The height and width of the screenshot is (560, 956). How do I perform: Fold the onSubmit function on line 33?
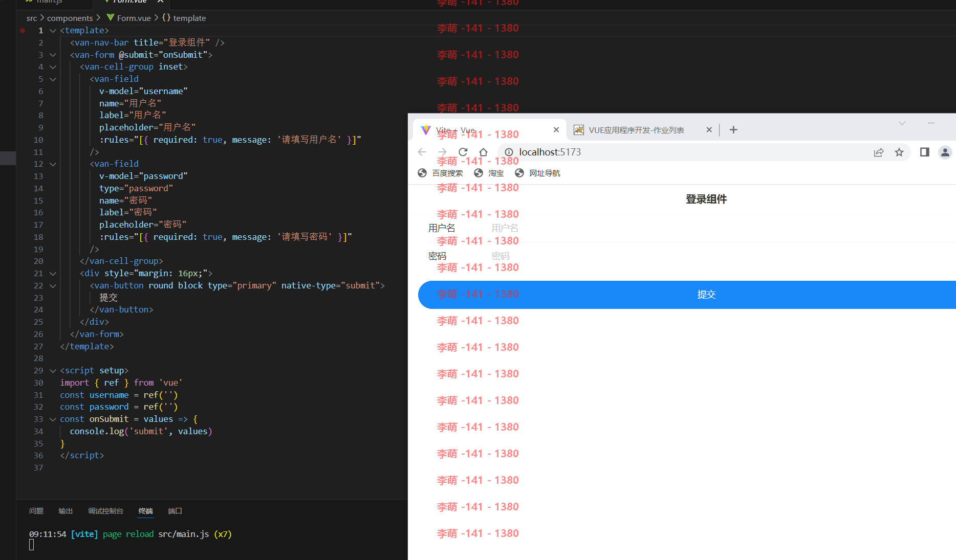(x=53, y=419)
